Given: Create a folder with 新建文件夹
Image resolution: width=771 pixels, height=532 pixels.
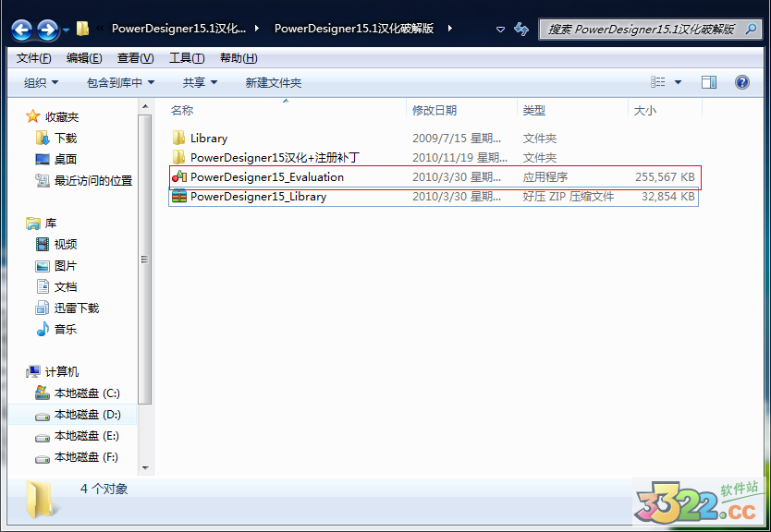Looking at the screenshot, I should pos(274,82).
